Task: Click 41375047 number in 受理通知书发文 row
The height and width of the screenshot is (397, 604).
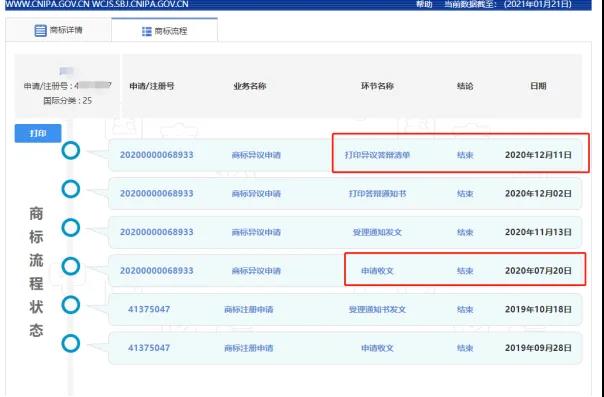Action: tap(149, 309)
